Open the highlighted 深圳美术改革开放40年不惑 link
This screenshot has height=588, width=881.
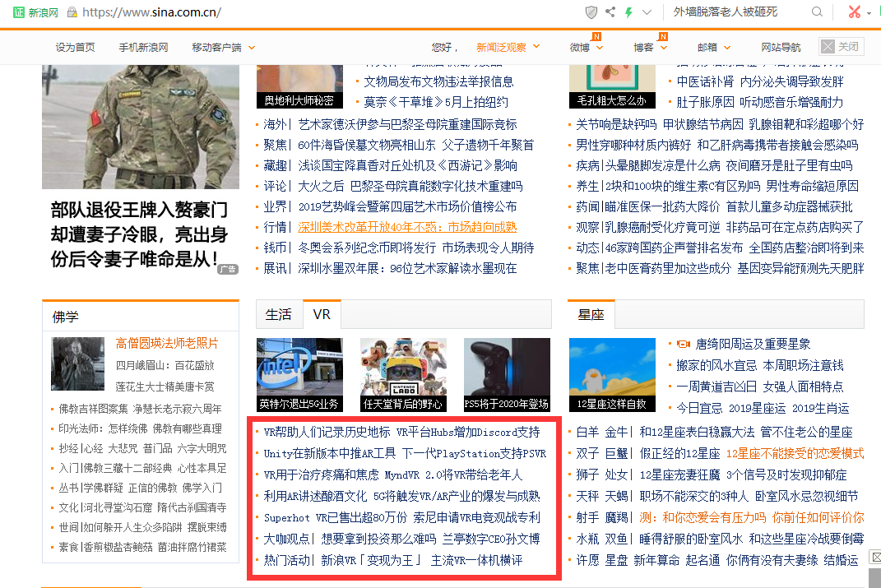[407, 228]
